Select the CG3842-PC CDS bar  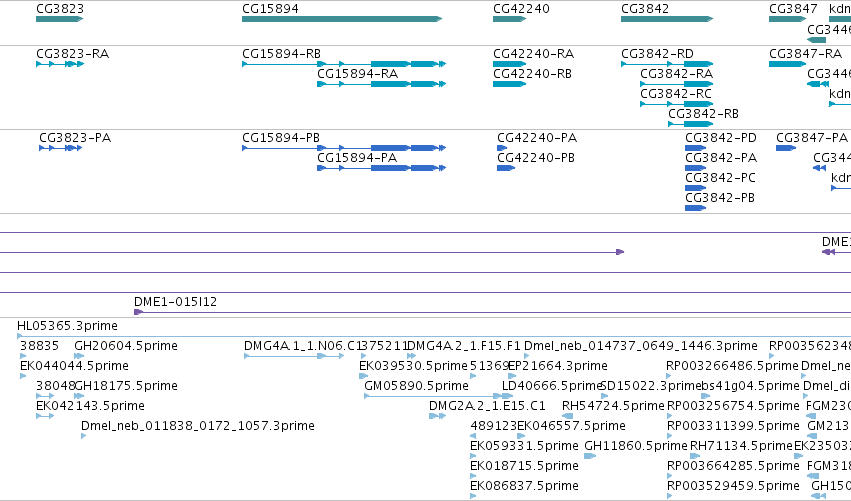point(696,188)
